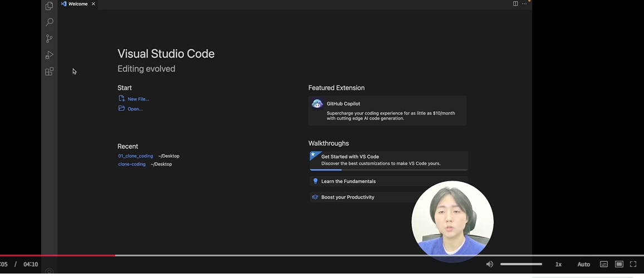Viewport: 644px width, 278px height.
Task: Toggle video captions icon
Action: coord(604,264)
